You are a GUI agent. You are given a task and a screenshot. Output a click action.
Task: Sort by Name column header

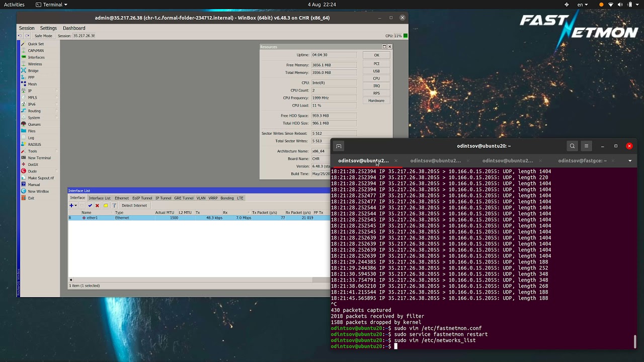[87, 213]
